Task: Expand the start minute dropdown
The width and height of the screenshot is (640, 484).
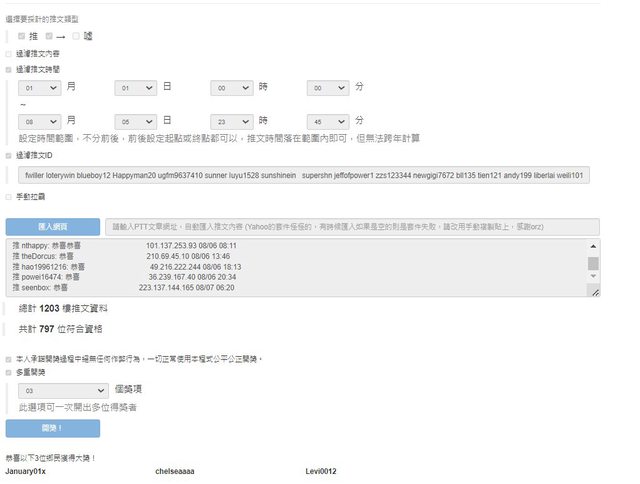Action: (328, 88)
